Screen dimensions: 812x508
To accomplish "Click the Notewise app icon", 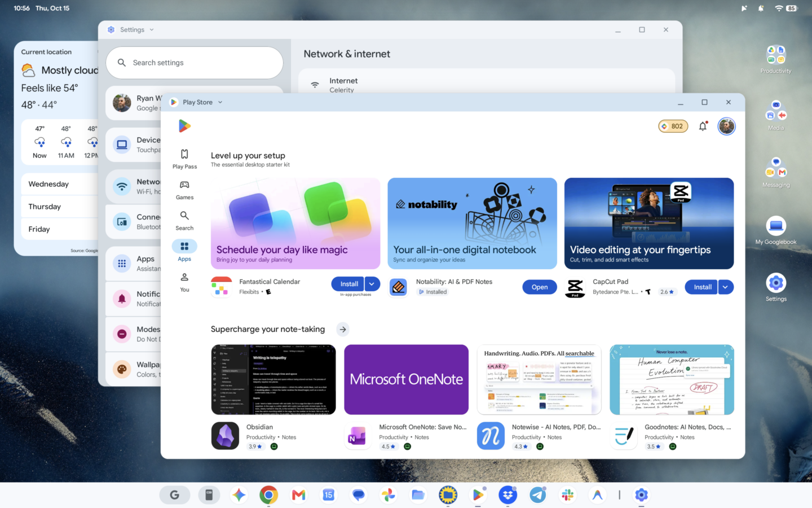I will click(491, 436).
